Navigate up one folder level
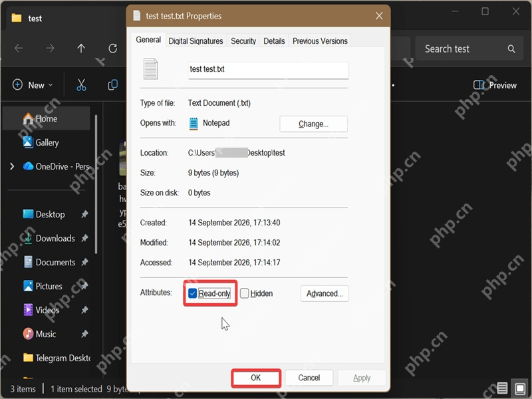Image resolution: width=532 pixels, height=399 pixels. coord(81,49)
